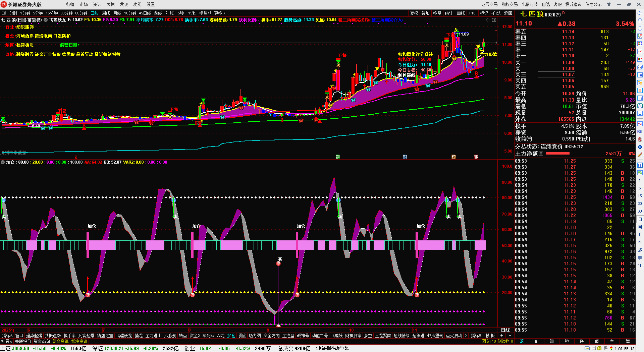The height and width of the screenshot is (352, 644).
Task: Toggle the 复权 price adjustment option
Action: pos(414,13)
